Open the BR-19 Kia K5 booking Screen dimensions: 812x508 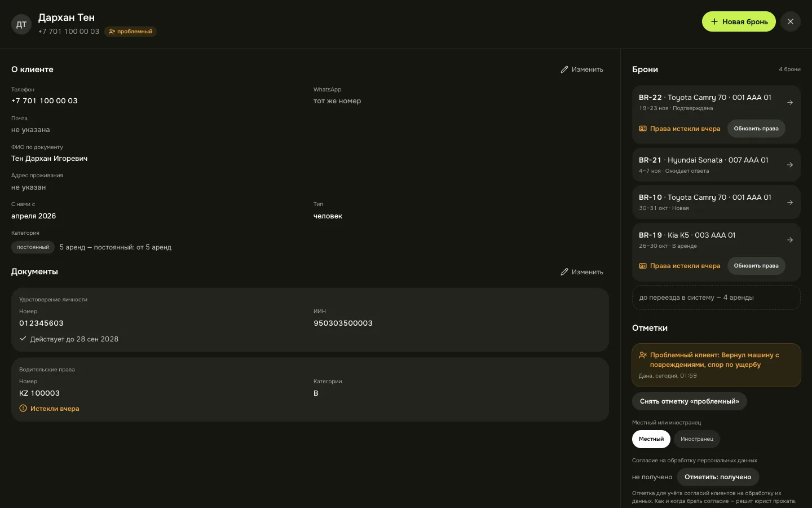[716, 252]
